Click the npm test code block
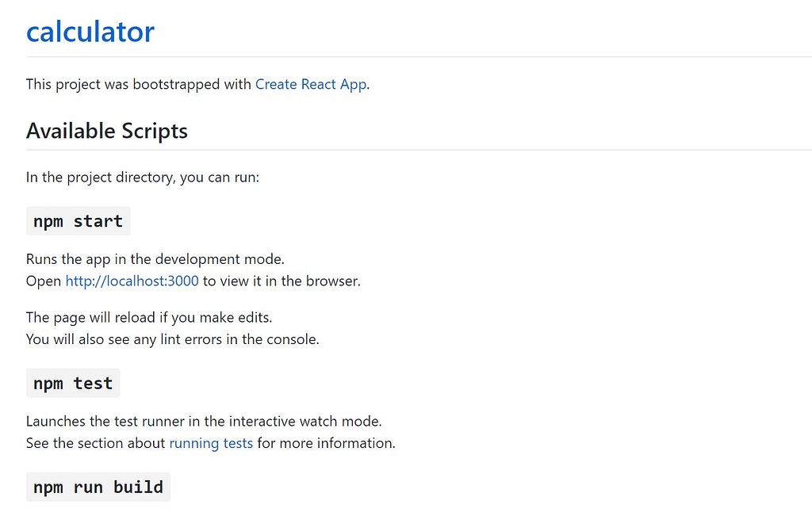Screen dimensions: 812x516 [72, 383]
